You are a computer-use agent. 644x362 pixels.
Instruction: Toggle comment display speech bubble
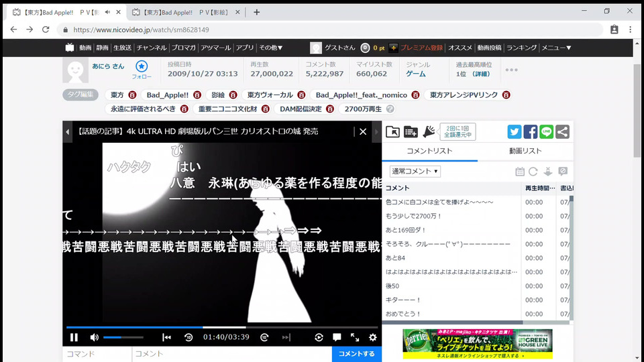coord(337,337)
